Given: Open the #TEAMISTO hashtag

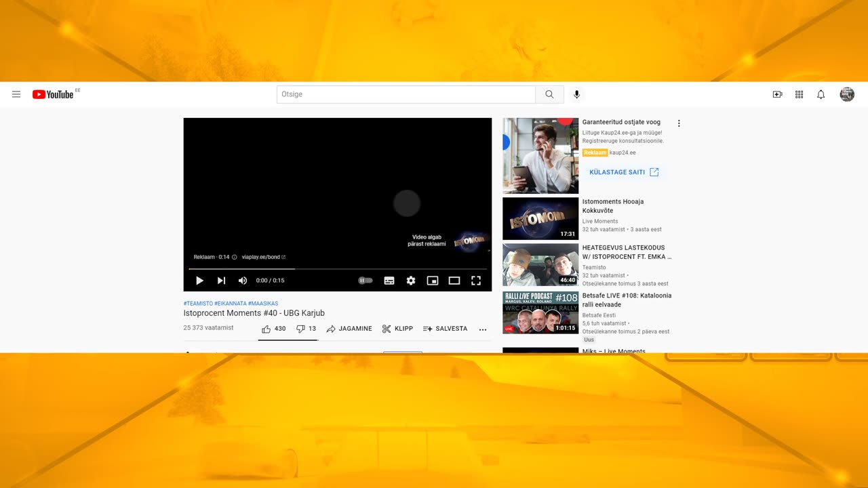Looking at the screenshot, I should tap(198, 304).
